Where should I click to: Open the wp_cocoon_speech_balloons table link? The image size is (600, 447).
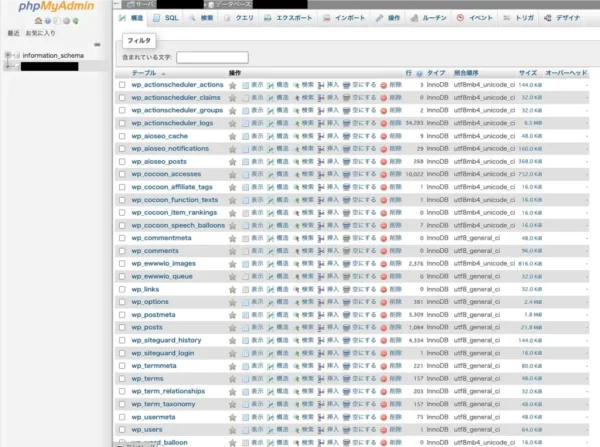pyautogui.click(x=178, y=225)
